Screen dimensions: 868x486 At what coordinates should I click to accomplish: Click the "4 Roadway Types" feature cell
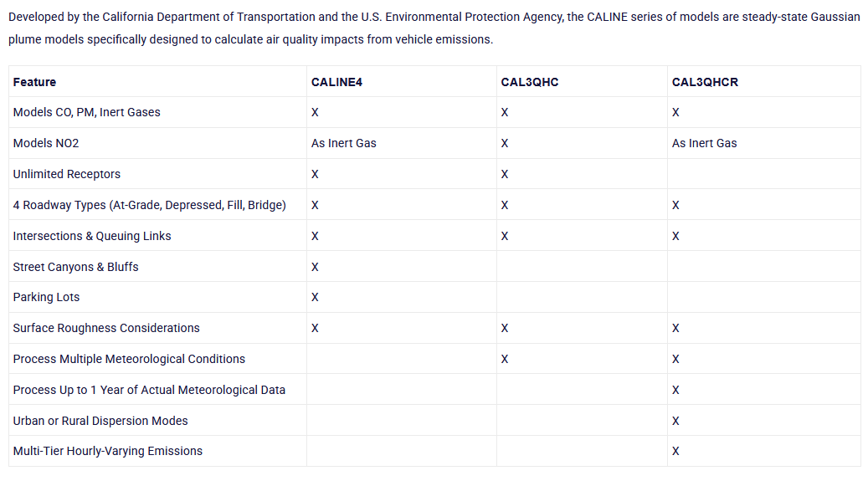[x=149, y=205]
